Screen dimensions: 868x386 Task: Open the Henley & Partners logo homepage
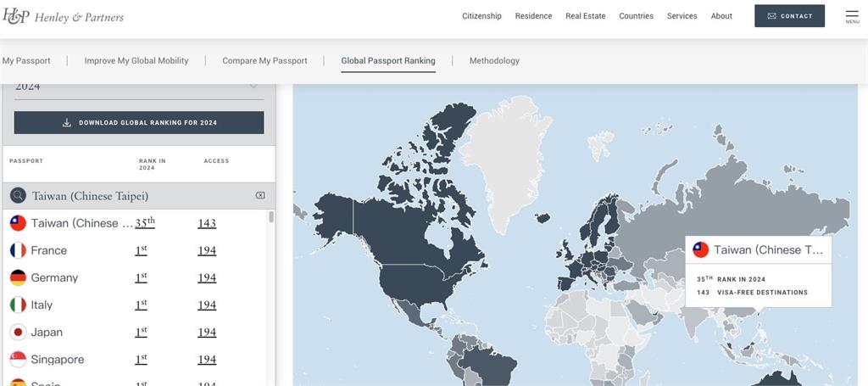pyautogui.click(x=63, y=17)
